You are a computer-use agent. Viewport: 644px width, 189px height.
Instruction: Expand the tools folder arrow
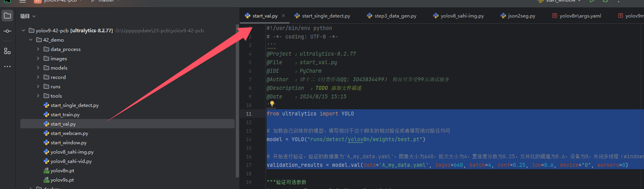(38, 96)
